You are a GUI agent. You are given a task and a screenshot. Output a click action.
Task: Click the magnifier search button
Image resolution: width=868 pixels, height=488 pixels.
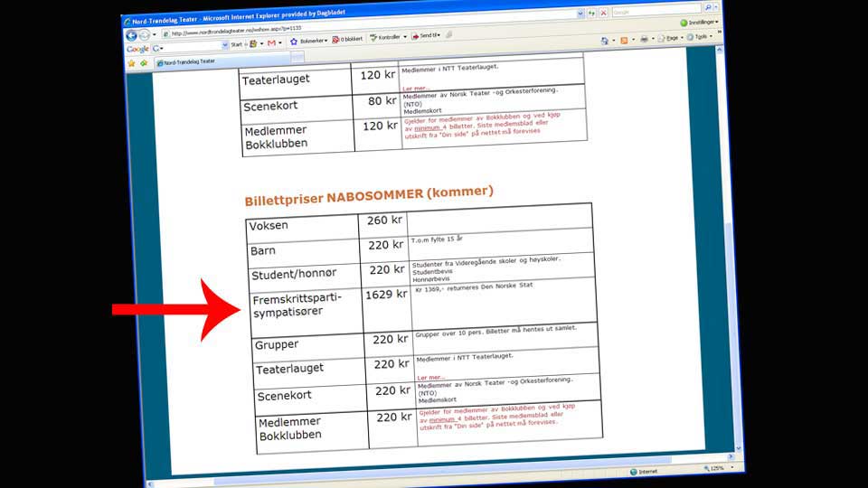pos(708,8)
